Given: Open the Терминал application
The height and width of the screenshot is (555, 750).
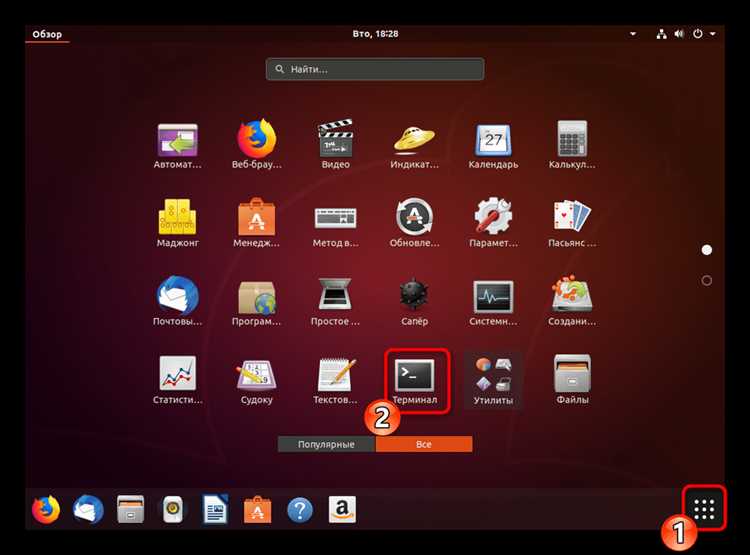Looking at the screenshot, I should [415, 381].
